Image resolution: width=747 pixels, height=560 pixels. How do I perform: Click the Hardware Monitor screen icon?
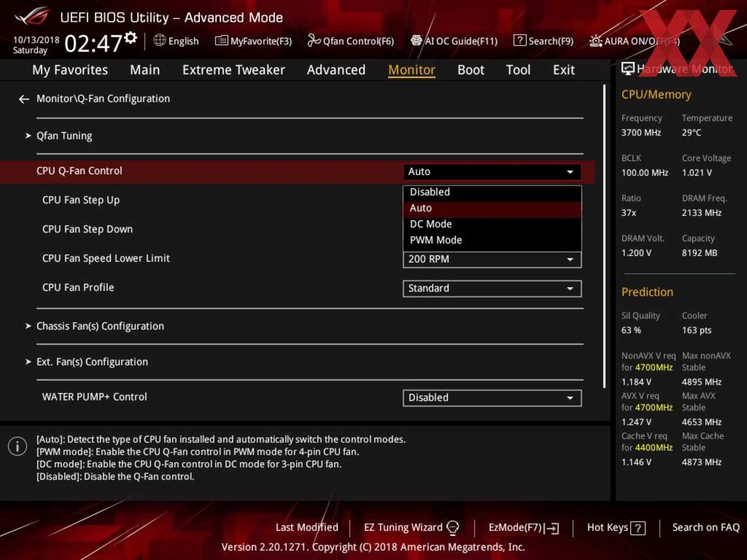point(627,69)
